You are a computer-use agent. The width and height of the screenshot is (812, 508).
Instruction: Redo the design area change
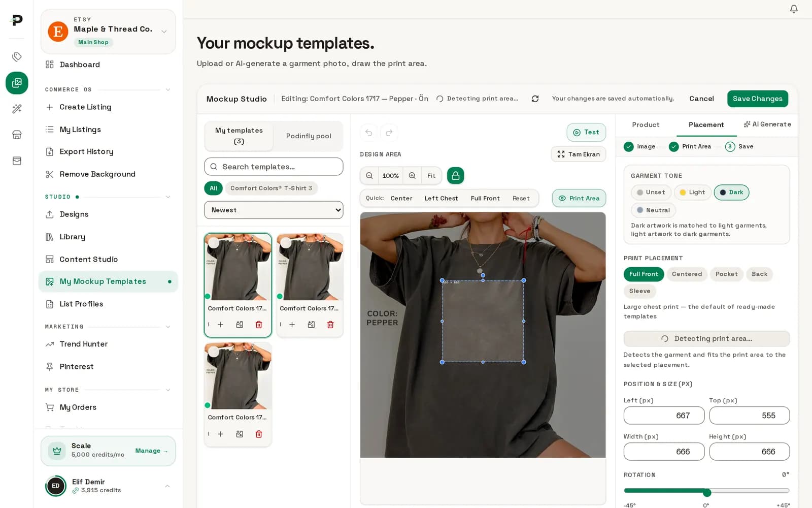point(389,133)
